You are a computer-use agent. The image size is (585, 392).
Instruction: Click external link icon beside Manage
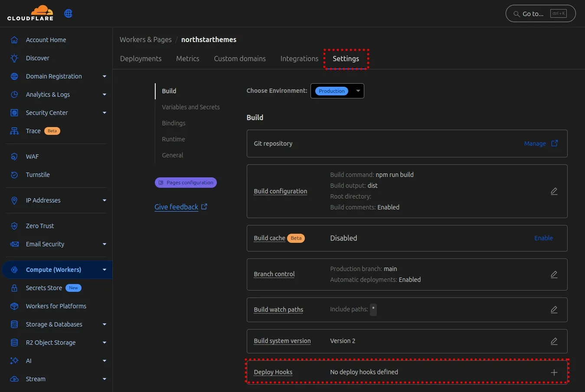(x=554, y=143)
